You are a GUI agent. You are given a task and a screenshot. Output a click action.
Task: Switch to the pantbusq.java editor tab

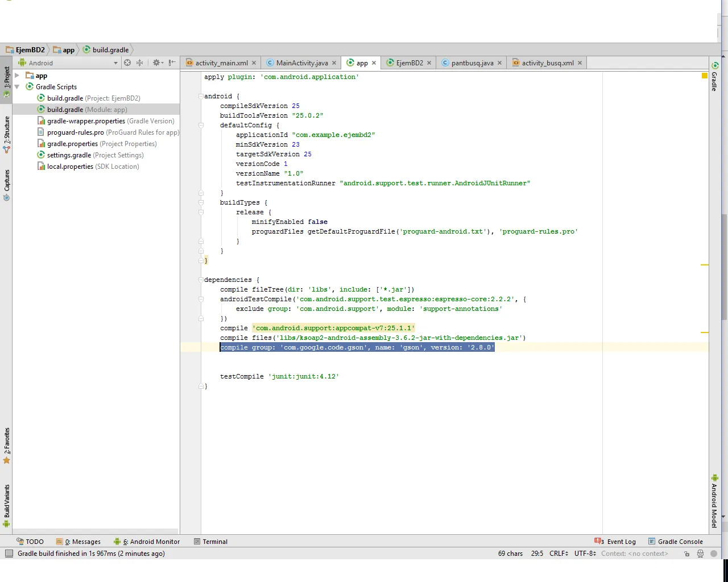pos(471,63)
